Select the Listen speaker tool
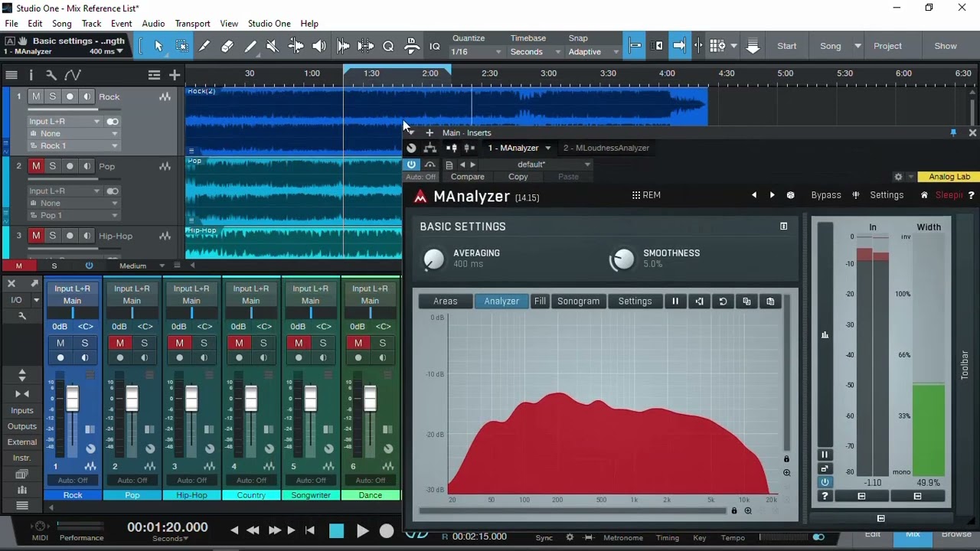Screen dimensions: 980x551 [x=319, y=46]
